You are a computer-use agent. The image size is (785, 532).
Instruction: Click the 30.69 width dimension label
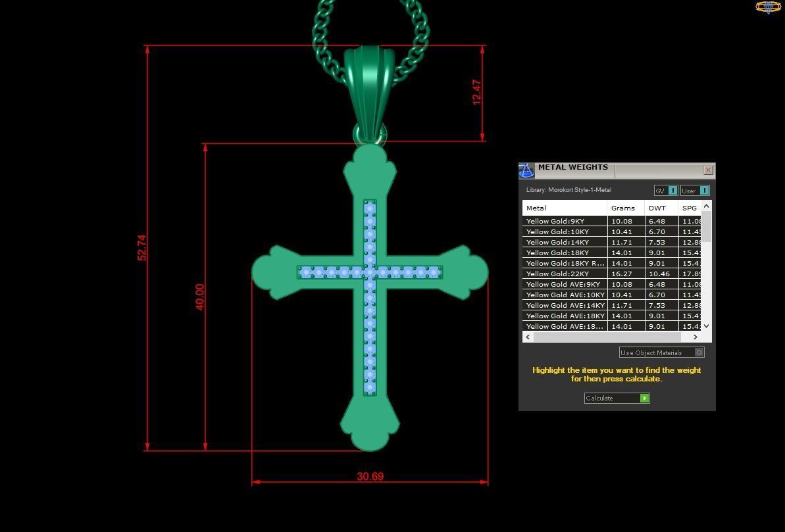click(x=370, y=477)
